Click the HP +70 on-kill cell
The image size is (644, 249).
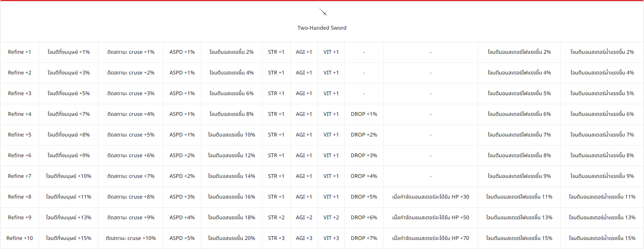(430, 238)
